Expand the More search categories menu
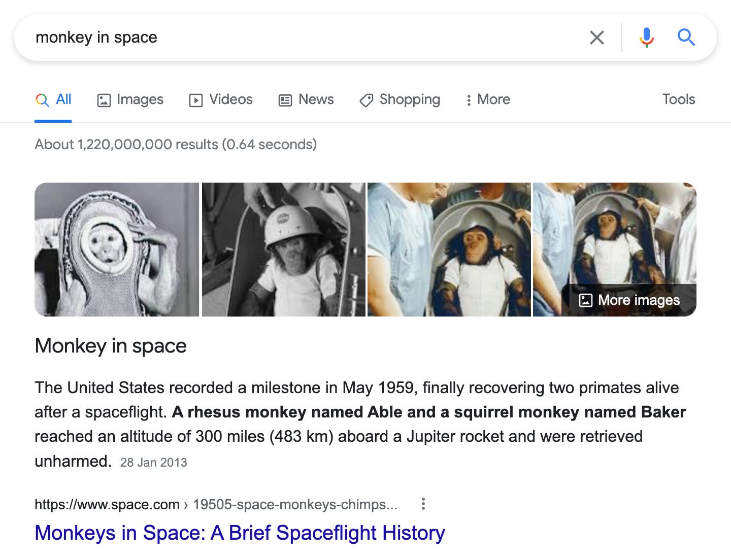The width and height of the screenshot is (731, 560). (x=488, y=99)
